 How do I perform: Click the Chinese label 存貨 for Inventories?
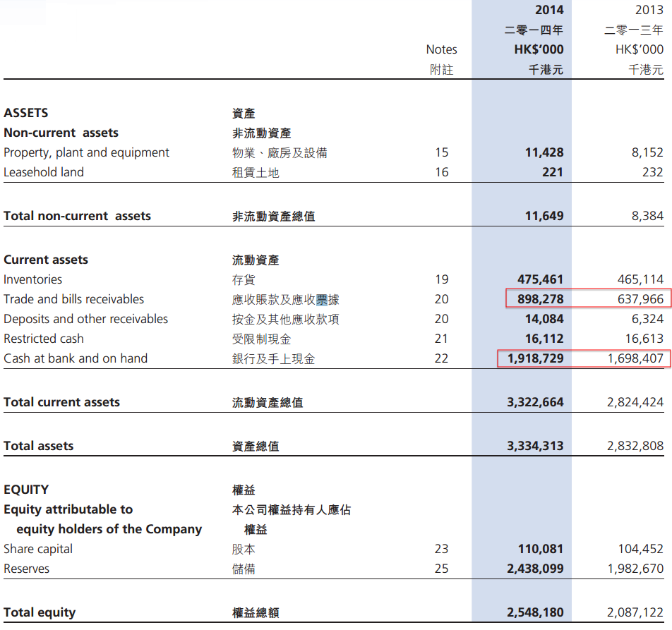point(244,280)
